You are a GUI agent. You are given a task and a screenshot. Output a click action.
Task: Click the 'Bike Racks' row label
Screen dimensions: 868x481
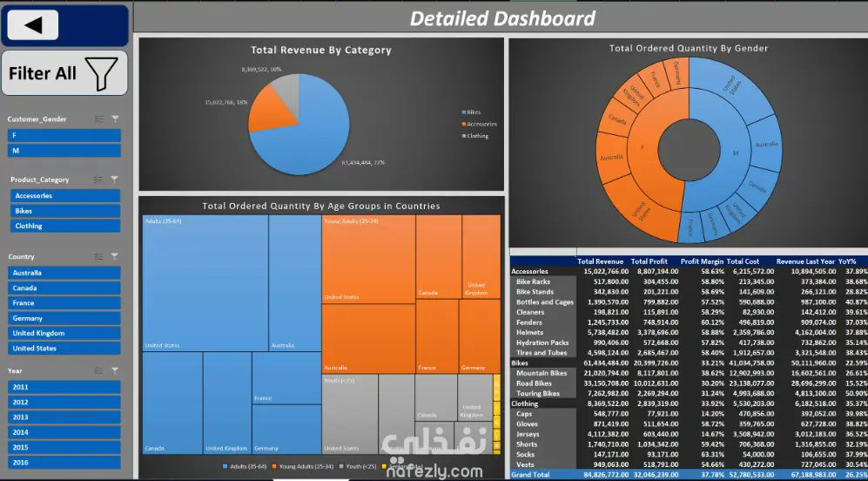(x=533, y=281)
